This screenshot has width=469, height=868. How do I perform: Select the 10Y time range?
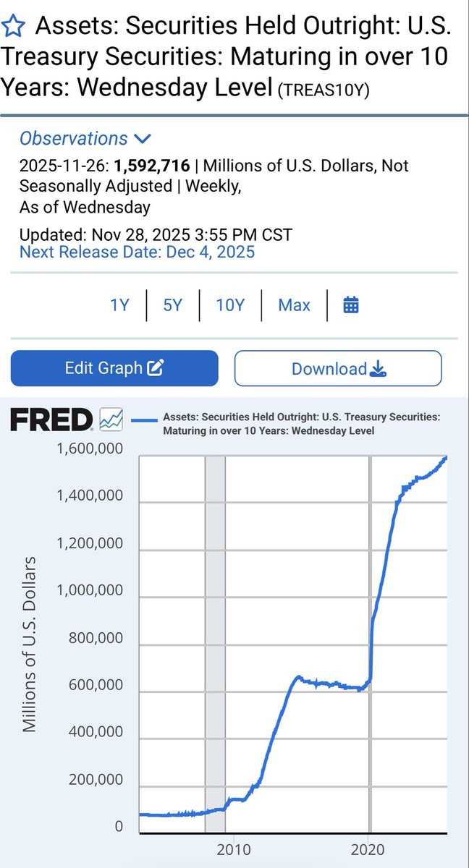(230, 305)
